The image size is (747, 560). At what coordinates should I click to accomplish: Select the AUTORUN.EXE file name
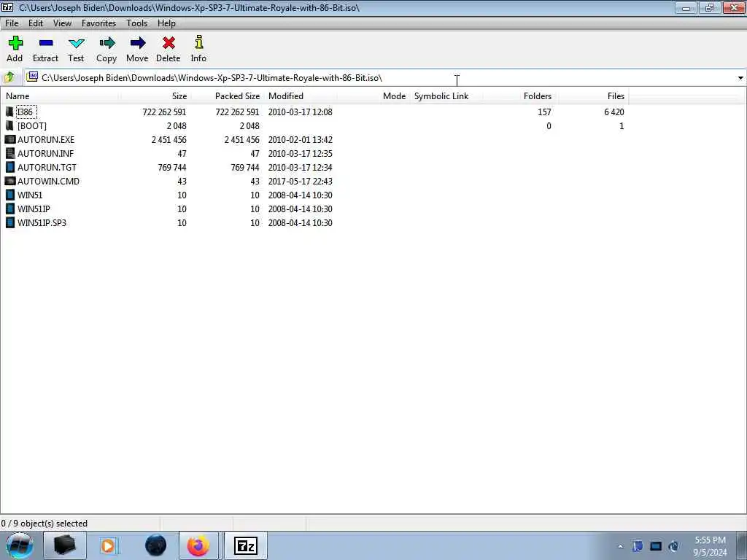pyautogui.click(x=46, y=139)
